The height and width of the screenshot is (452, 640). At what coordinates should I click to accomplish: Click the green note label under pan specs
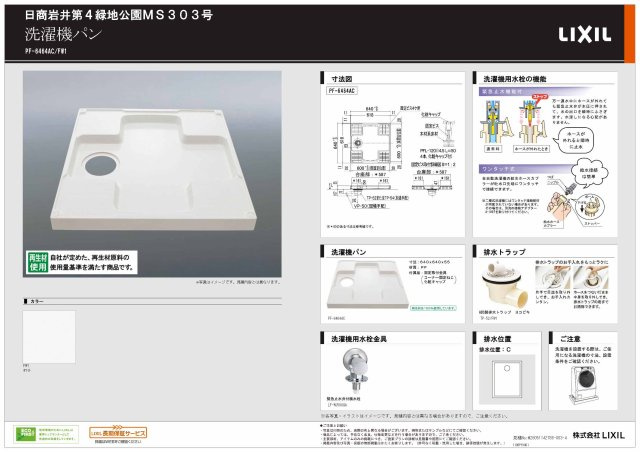click(433, 308)
